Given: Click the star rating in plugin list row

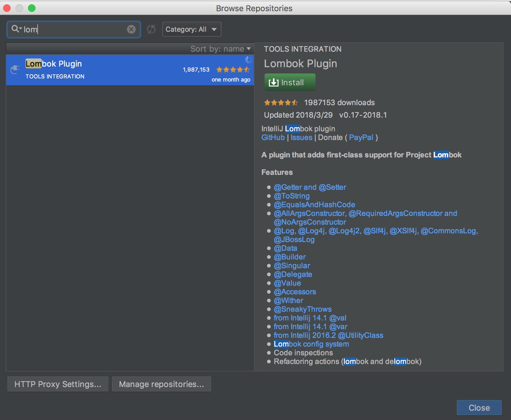Looking at the screenshot, I should pos(233,70).
